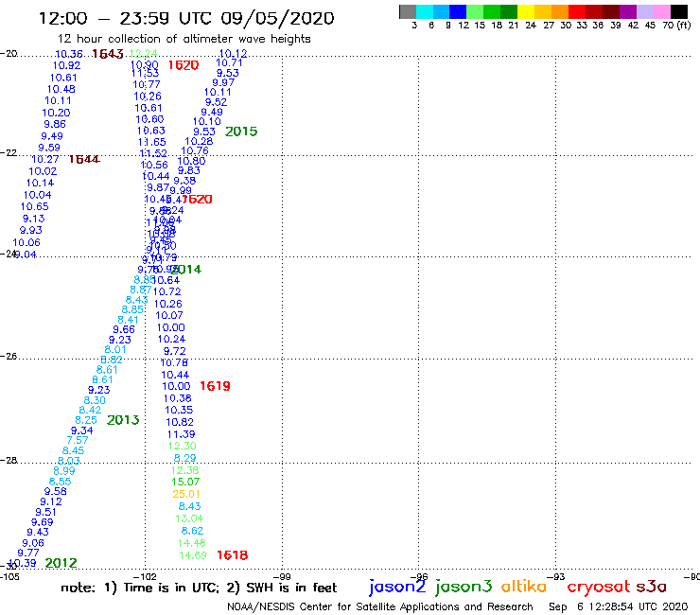Click the -28 latitude axis label
Viewport: 700px width, 615px height.
(x=9, y=460)
